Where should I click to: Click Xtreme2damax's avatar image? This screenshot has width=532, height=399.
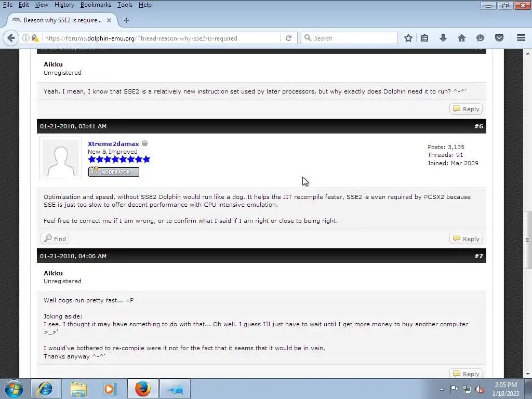(x=61, y=158)
